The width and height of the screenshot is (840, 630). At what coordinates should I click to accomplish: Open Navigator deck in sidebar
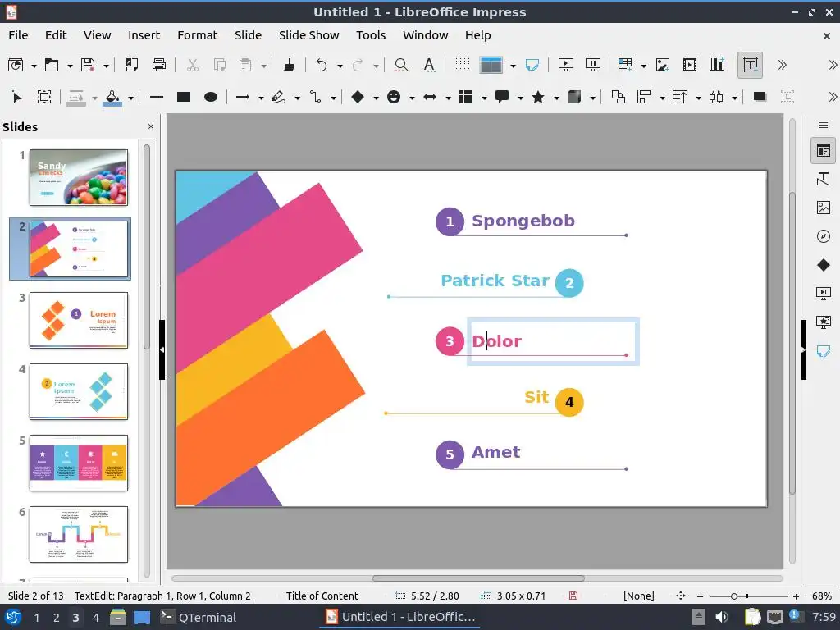click(x=824, y=235)
